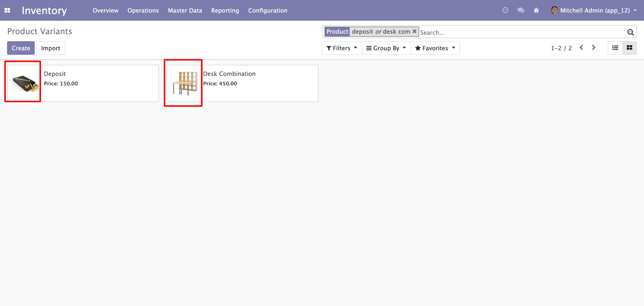Switch to kanban view

pyautogui.click(x=629, y=48)
